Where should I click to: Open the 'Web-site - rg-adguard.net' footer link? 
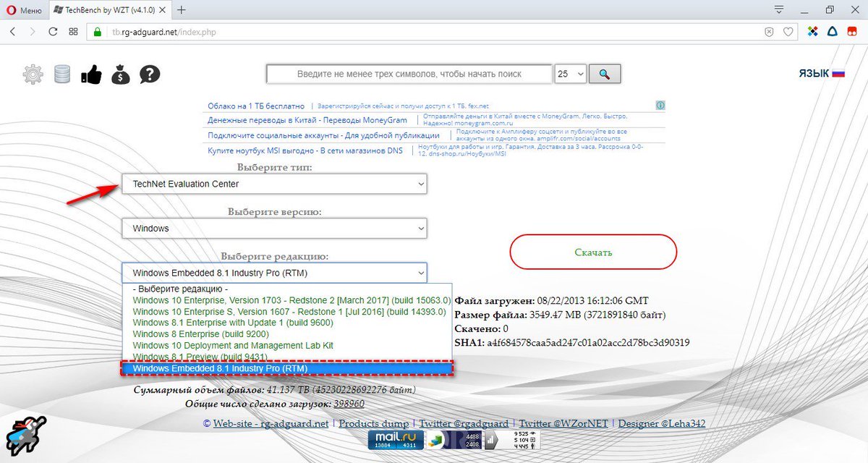pos(271,424)
